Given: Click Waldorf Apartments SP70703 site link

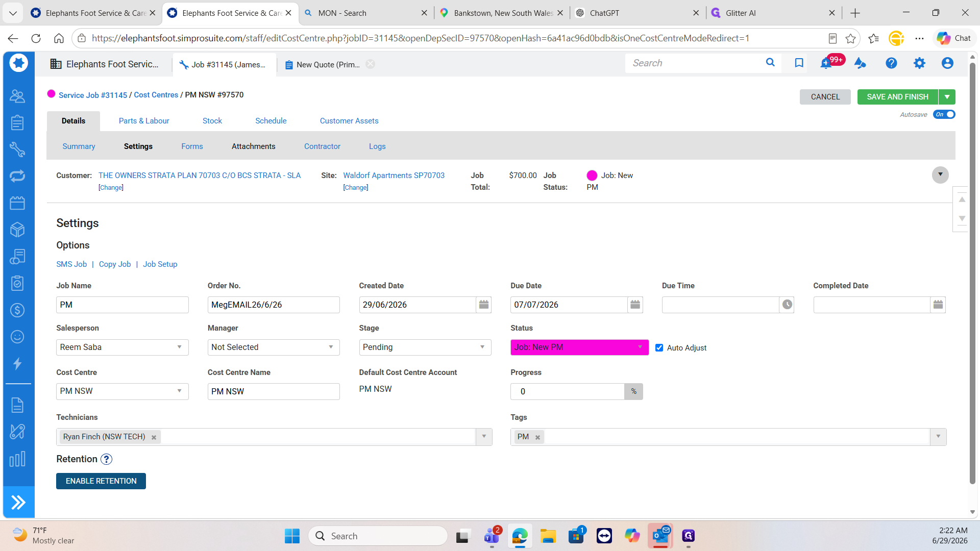Looking at the screenshot, I should (394, 176).
